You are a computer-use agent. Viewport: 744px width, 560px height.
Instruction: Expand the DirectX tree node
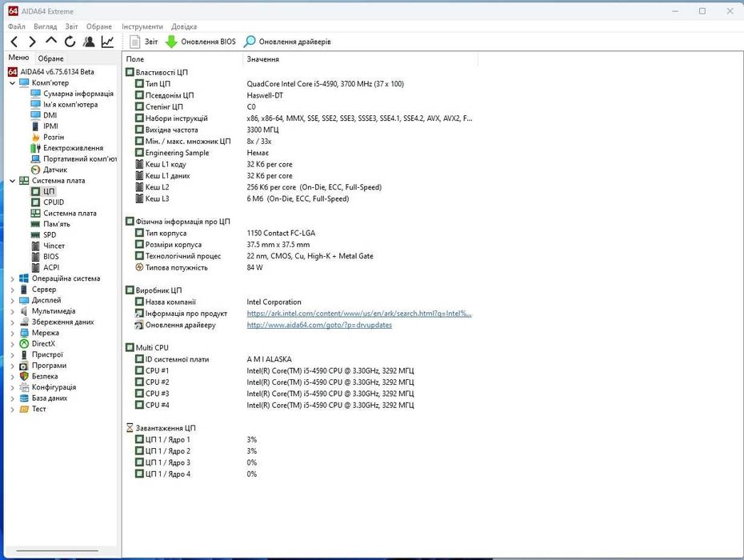pyautogui.click(x=12, y=344)
